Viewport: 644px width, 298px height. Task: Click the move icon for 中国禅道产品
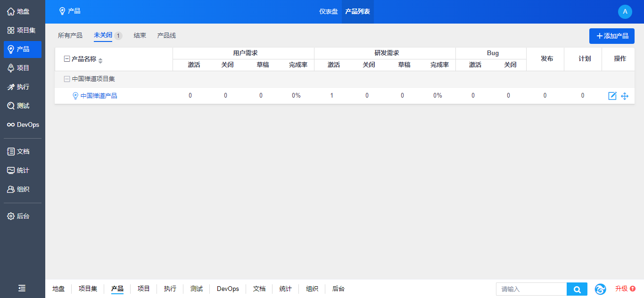[x=625, y=96]
